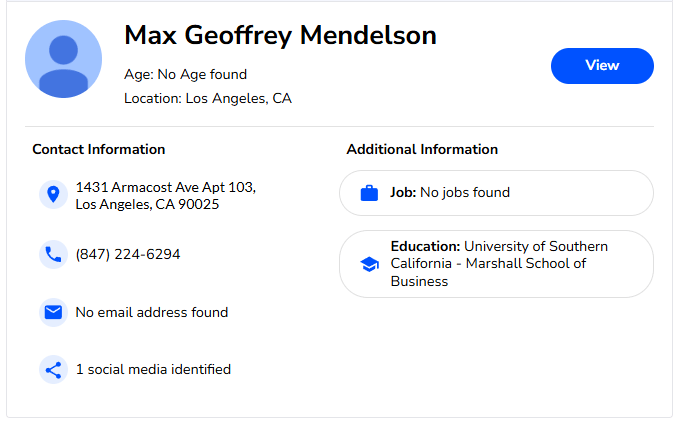Screen dimensions: 675x421
Task: Click the blue View button
Action: pyautogui.click(x=602, y=66)
